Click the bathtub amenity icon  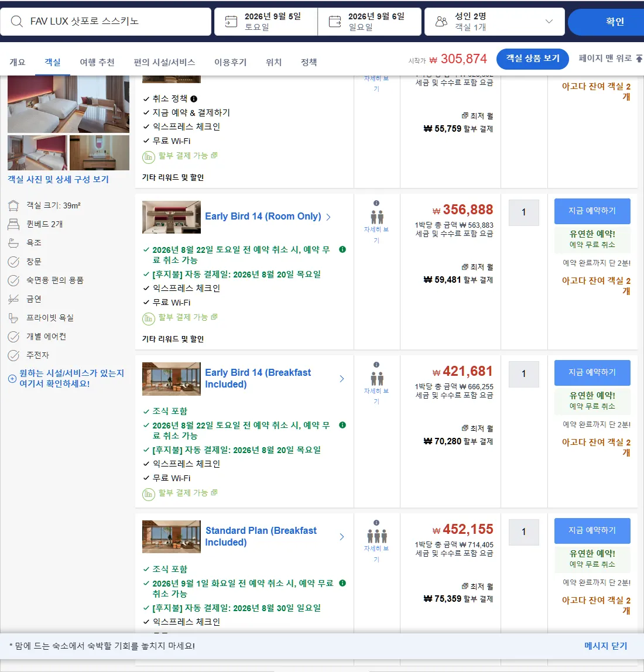tap(13, 243)
